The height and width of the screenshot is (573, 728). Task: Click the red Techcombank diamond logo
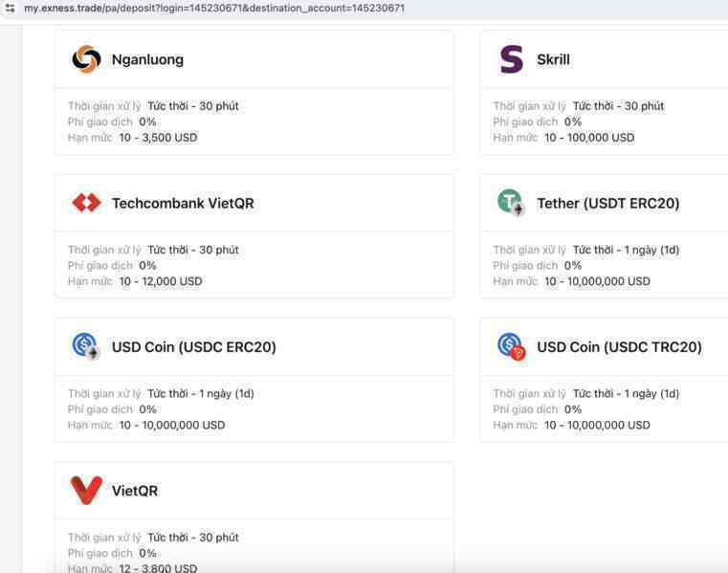pos(86,203)
